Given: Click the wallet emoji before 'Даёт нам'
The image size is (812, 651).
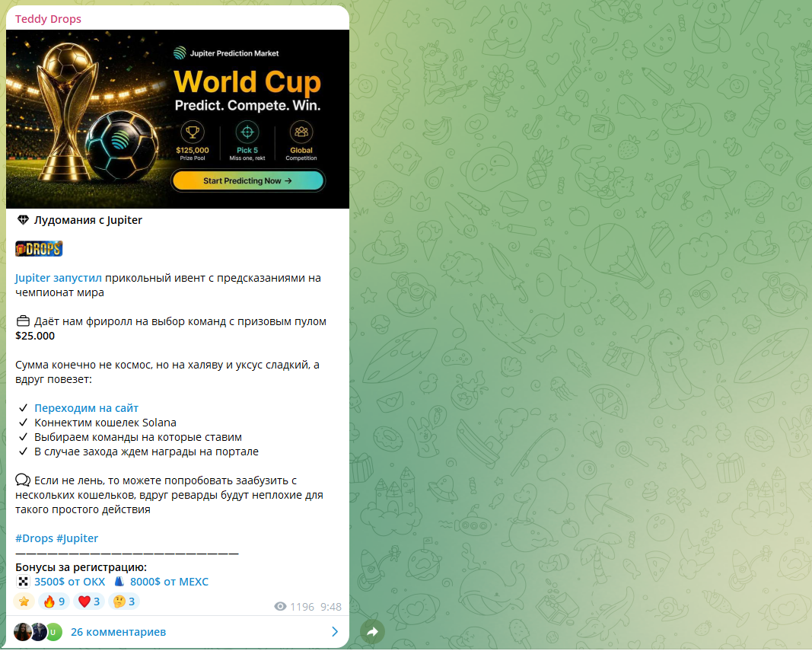Looking at the screenshot, I should click(x=23, y=321).
